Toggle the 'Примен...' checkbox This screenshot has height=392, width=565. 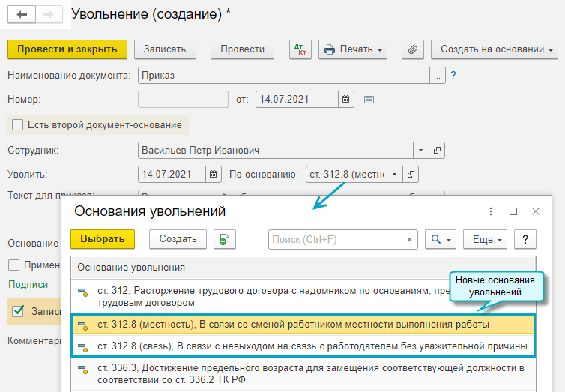point(13,265)
